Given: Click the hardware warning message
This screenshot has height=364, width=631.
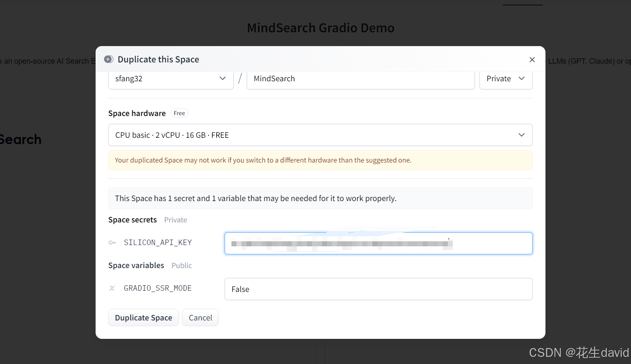Looking at the screenshot, I should [x=320, y=160].
